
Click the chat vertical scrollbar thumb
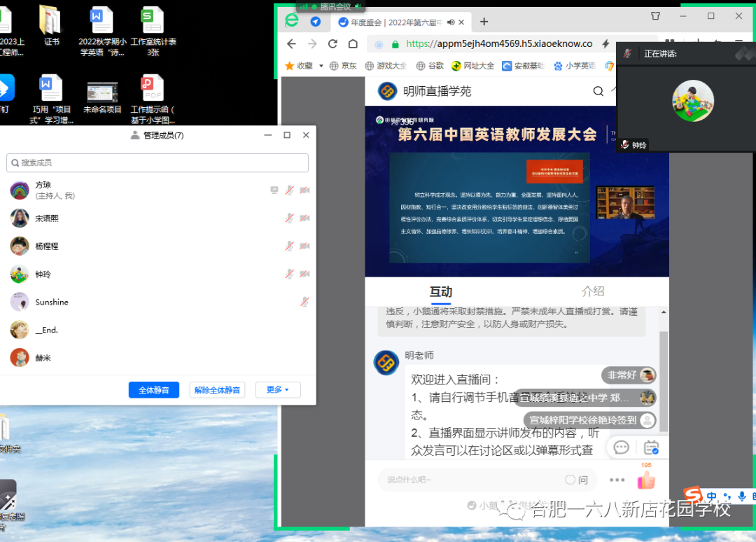pyautogui.click(x=664, y=381)
